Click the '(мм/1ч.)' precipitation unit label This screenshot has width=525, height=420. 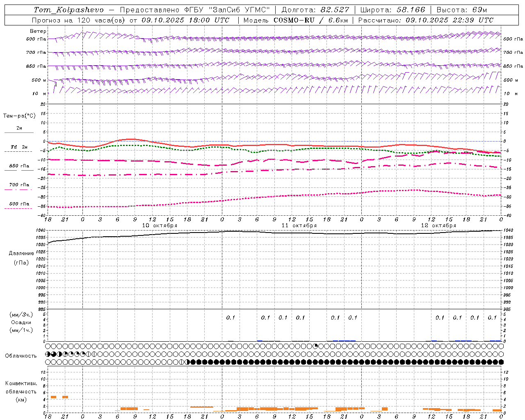[21, 330]
